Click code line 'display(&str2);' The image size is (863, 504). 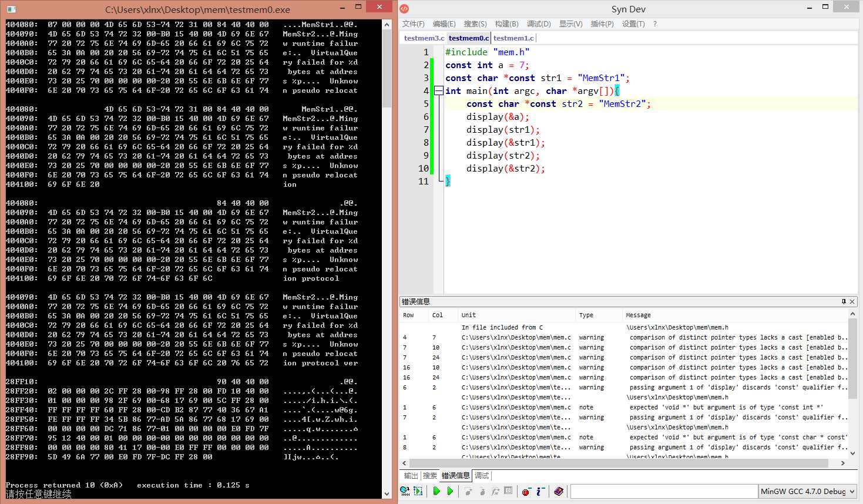(506, 169)
